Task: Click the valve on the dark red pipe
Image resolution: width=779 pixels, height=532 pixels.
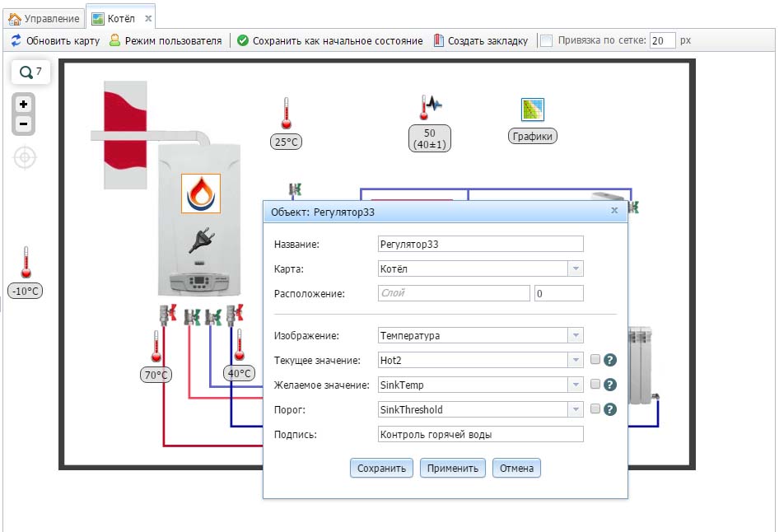Action: [x=167, y=315]
